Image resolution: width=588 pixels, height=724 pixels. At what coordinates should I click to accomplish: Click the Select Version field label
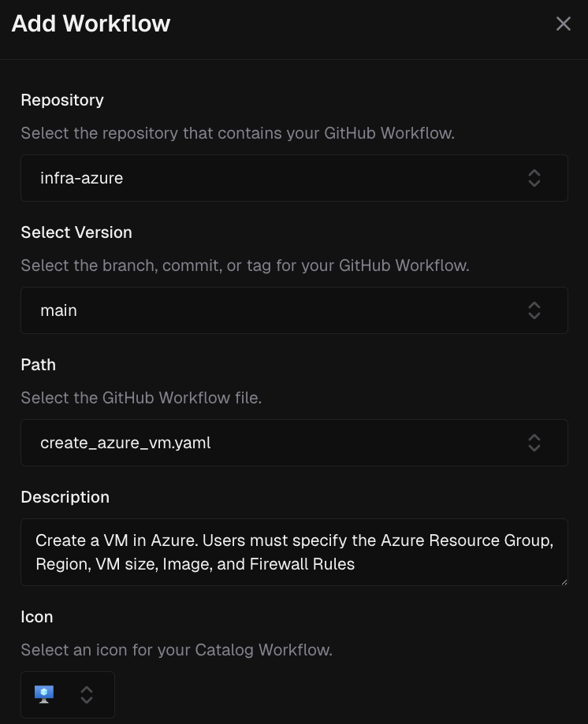click(76, 232)
